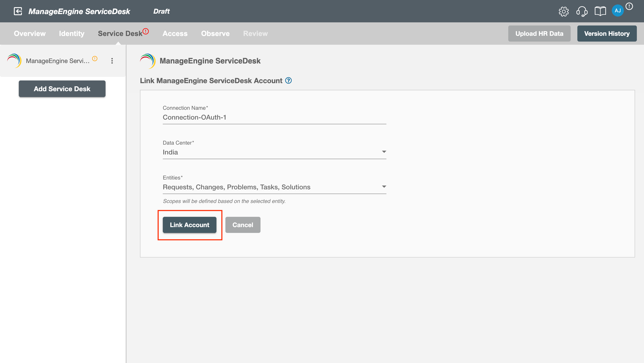This screenshot has width=644, height=363.
Task: Switch to the Identity tab
Action: (72, 33)
